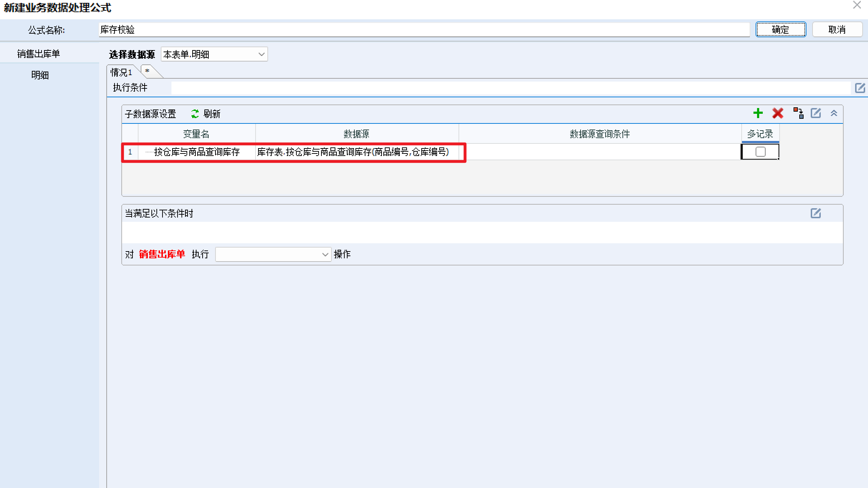Add a new case with the * tab
Image resolution: width=868 pixels, height=488 pixels.
tap(150, 71)
